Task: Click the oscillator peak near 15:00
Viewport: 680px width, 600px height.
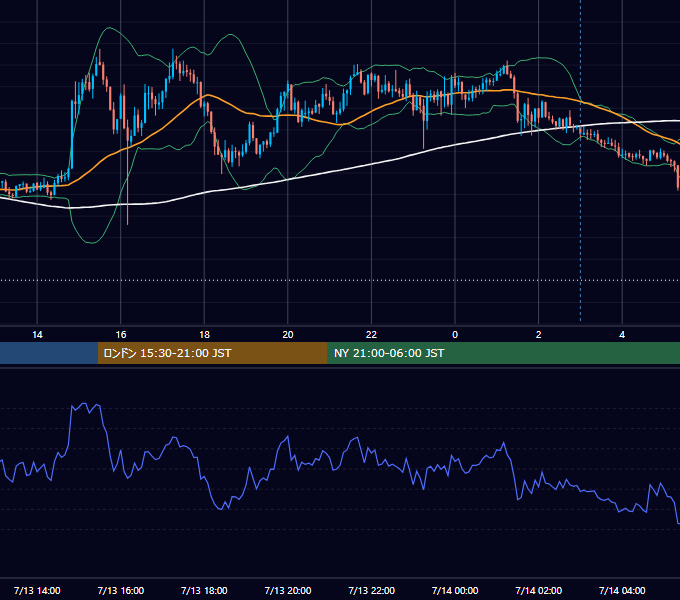Action: point(85,404)
